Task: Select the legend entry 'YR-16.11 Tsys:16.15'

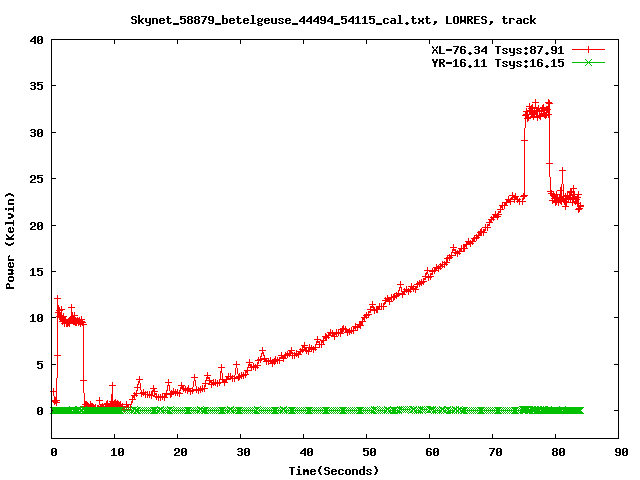Action: click(x=498, y=63)
